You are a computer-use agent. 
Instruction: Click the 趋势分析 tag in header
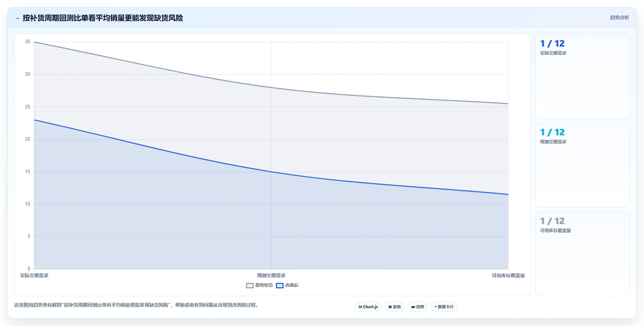619,17
